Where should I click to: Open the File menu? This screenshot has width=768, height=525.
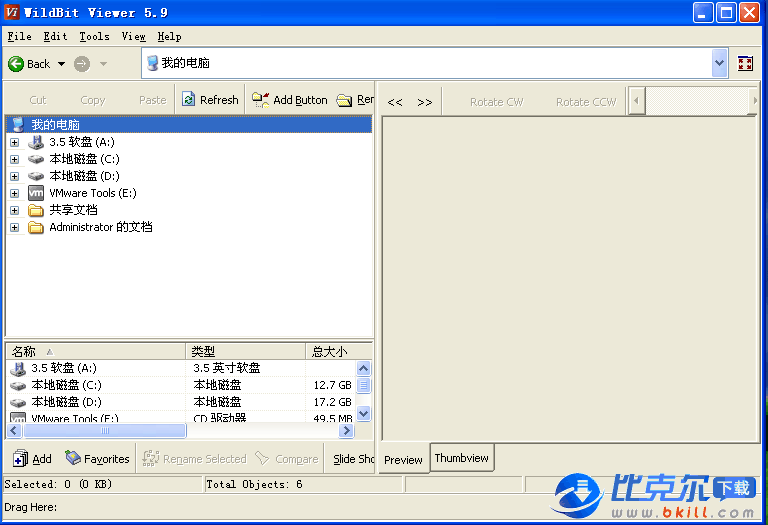point(20,36)
